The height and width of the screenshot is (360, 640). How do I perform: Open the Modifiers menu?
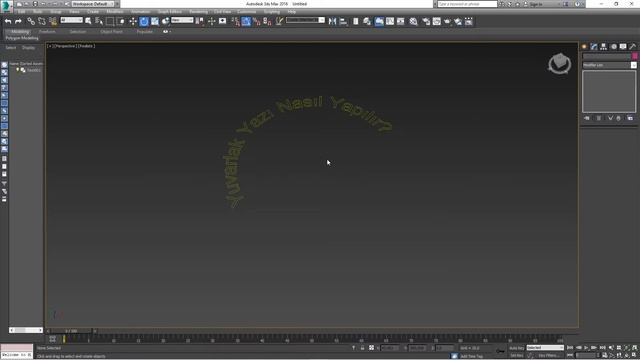(x=115, y=12)
